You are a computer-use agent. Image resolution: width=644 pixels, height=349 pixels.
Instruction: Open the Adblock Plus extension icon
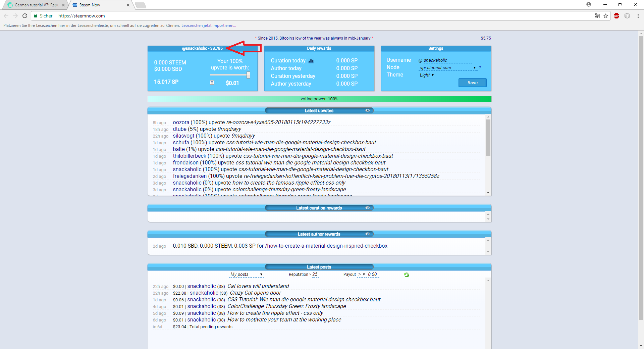click(x=616, y=16)
